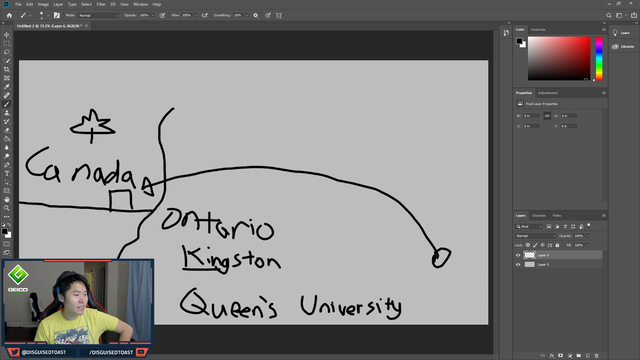Screen dimensions: 640x360
Task: Select the Rectangular Marquee tool
Action: (x=7, y=43)
